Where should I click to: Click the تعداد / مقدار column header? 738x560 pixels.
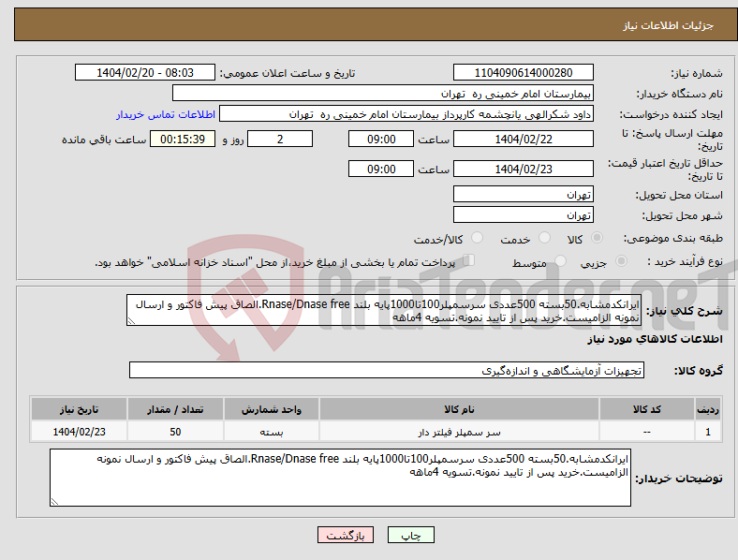click(x=175, y=409)
